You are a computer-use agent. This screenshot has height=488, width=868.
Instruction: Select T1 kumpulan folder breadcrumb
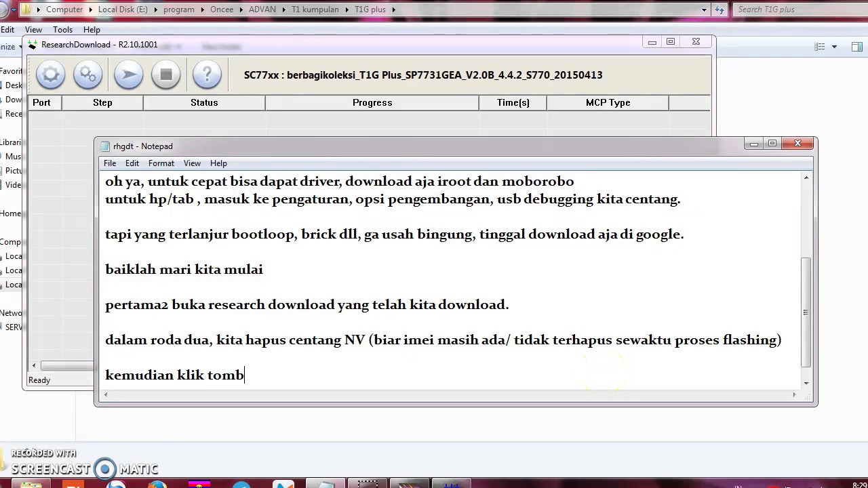tap(315, 9)
